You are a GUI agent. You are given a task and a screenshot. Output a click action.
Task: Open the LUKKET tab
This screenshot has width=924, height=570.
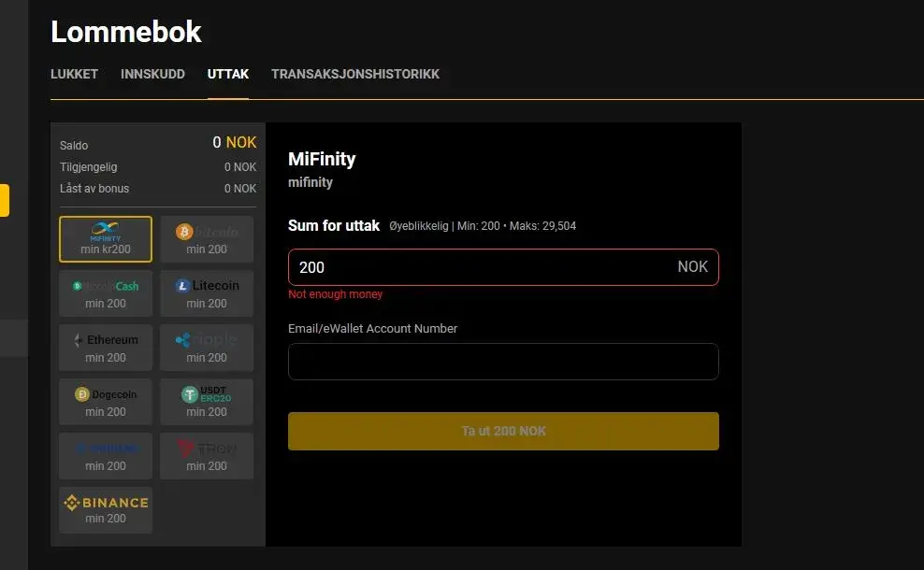click(74, 74)
